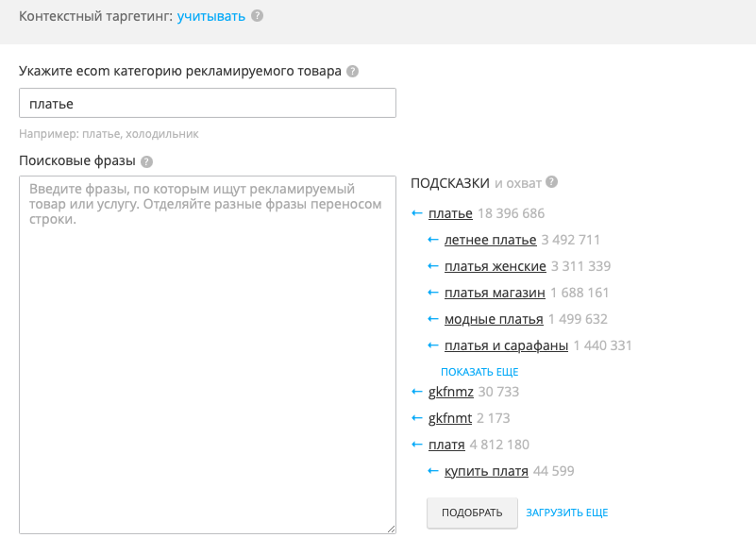
Task: Click arrow icon beside 'платья магазин'
Action: pos(433,293)
